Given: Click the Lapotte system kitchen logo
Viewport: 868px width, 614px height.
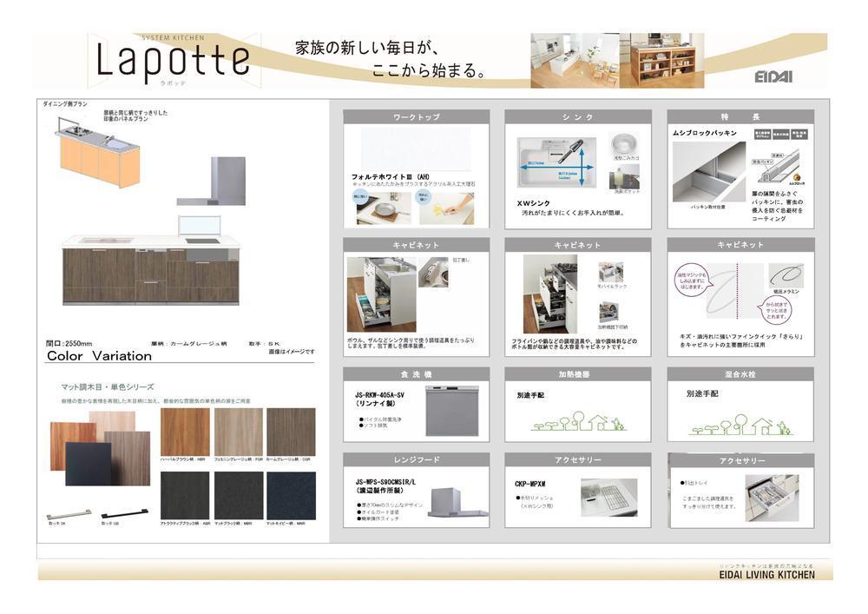Looking at the screenshot, I should pos(173,60).
